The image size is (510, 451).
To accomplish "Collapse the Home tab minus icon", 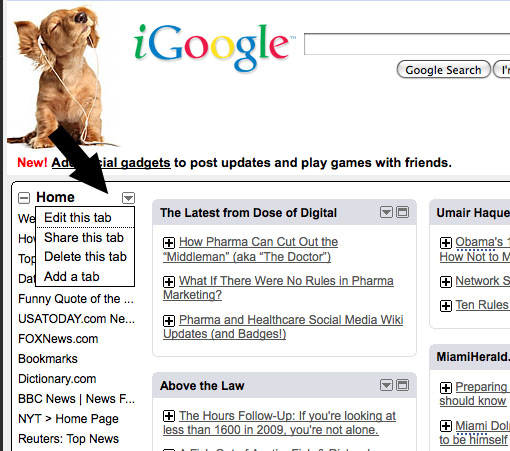I will click(24, 198).
